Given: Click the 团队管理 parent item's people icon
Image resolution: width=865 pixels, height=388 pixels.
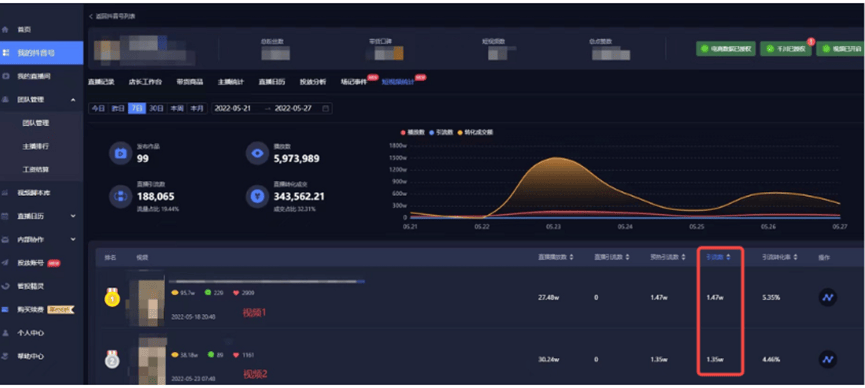Looking at the screenshot, I should click(6, 100).
